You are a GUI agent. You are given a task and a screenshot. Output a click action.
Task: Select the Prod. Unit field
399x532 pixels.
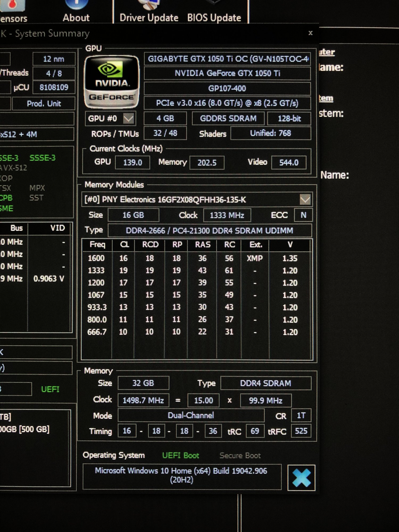(44, 103)
